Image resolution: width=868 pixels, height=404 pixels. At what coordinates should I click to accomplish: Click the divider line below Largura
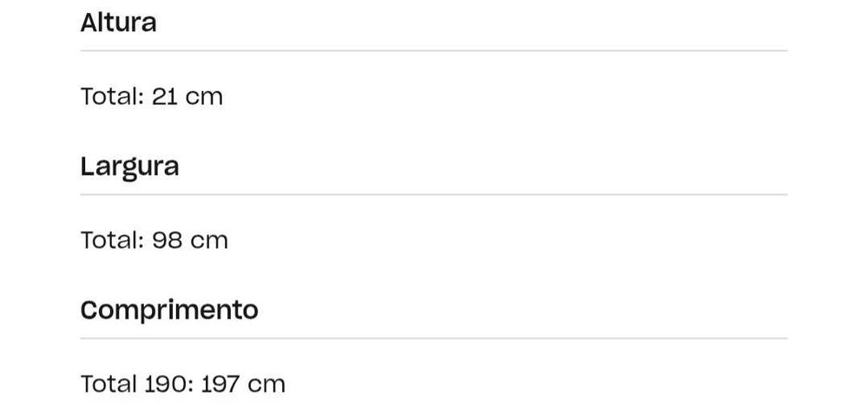click(x=434, y=194)
